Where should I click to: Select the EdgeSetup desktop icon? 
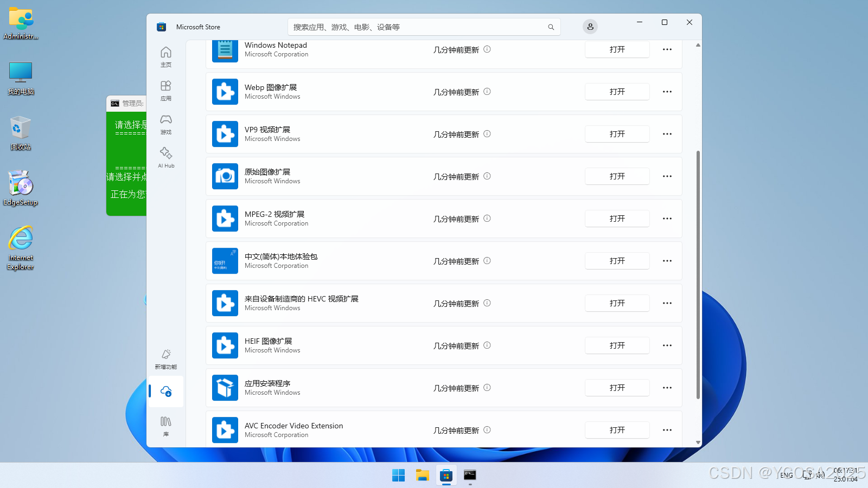point(21,189)
